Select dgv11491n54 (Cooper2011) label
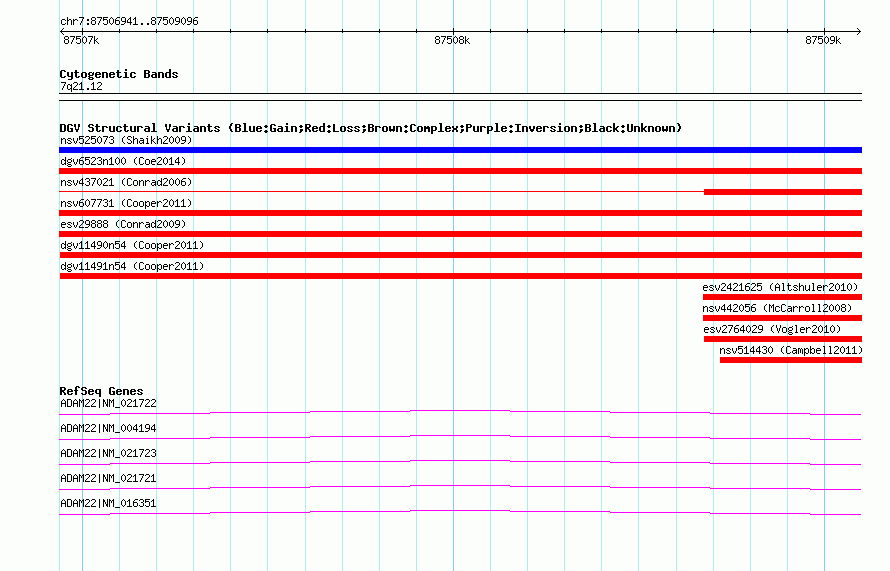Viewport: 890px width, 571px height. (x=132, y=266)
